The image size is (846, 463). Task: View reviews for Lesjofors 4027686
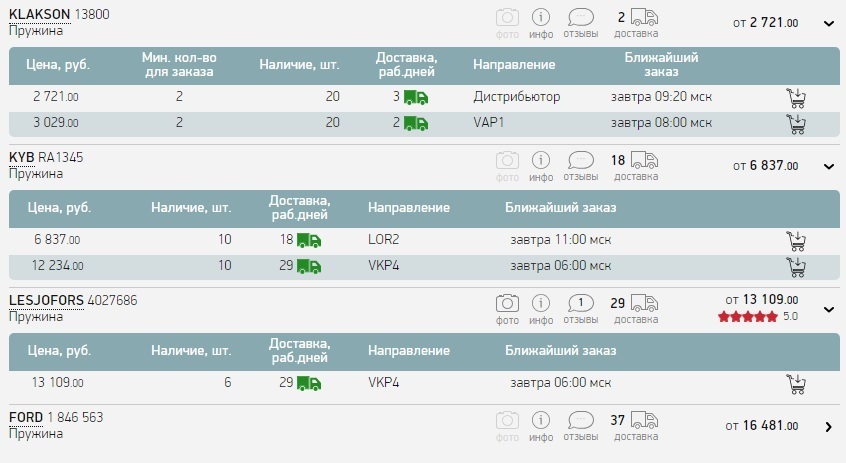(580, 308)
